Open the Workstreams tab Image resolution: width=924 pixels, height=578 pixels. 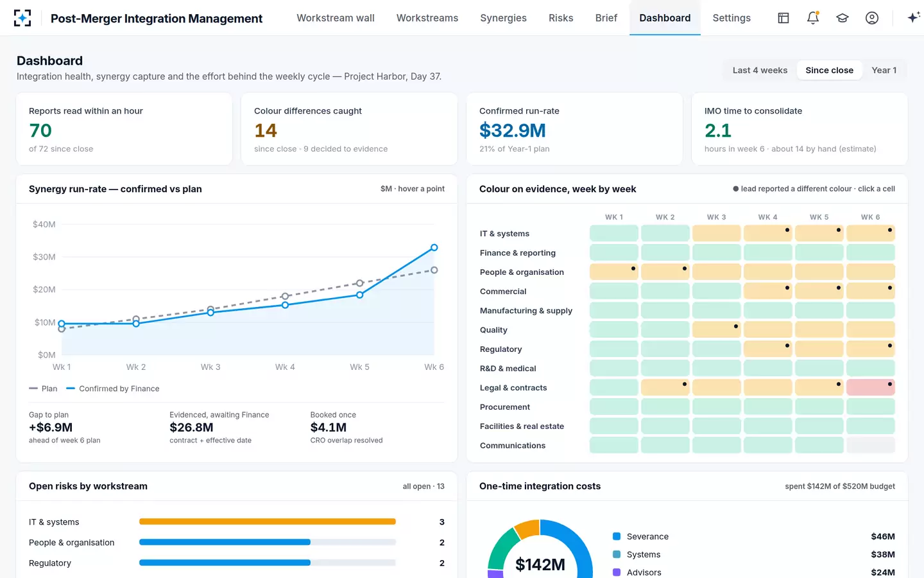click(x=427, y=18)
